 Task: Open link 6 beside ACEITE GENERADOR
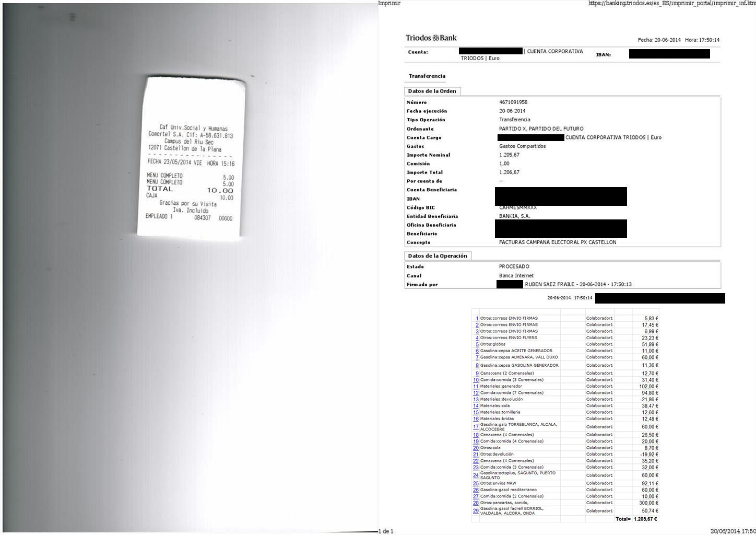(477, 351)
